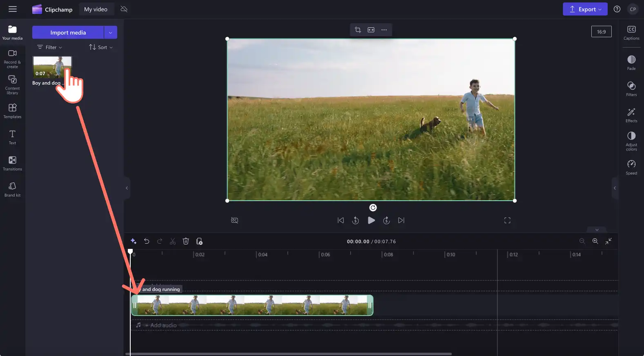644x356 pixels.
Task: Open the Adjust colors panel
Action: [631, 141]
